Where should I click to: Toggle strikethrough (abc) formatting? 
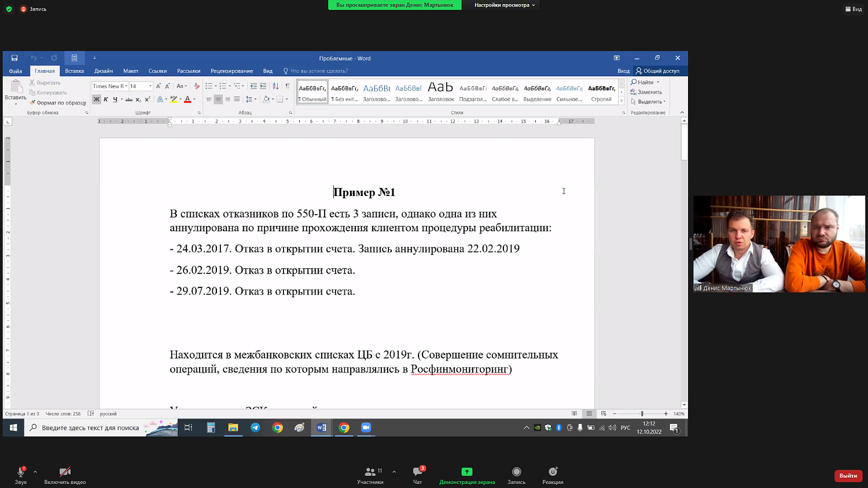(129, 99)
